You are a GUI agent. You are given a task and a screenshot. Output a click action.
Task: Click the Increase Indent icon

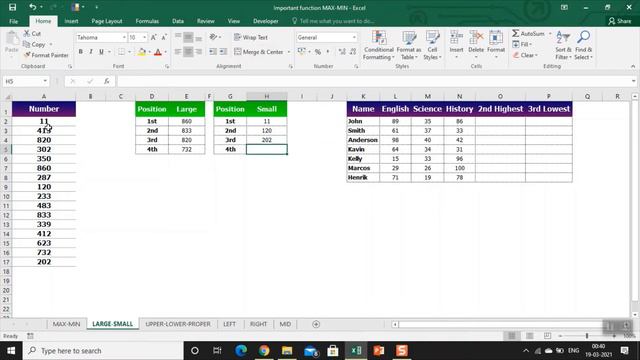[223, 52]
